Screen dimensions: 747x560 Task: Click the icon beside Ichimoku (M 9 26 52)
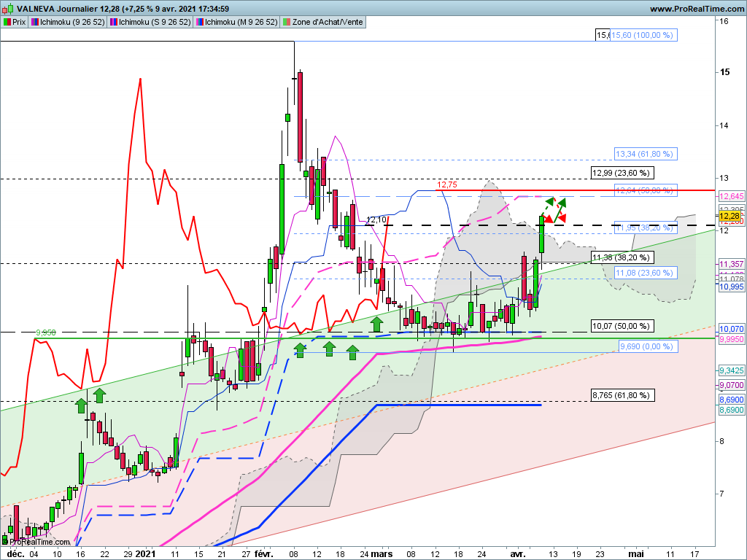[200, 22]
